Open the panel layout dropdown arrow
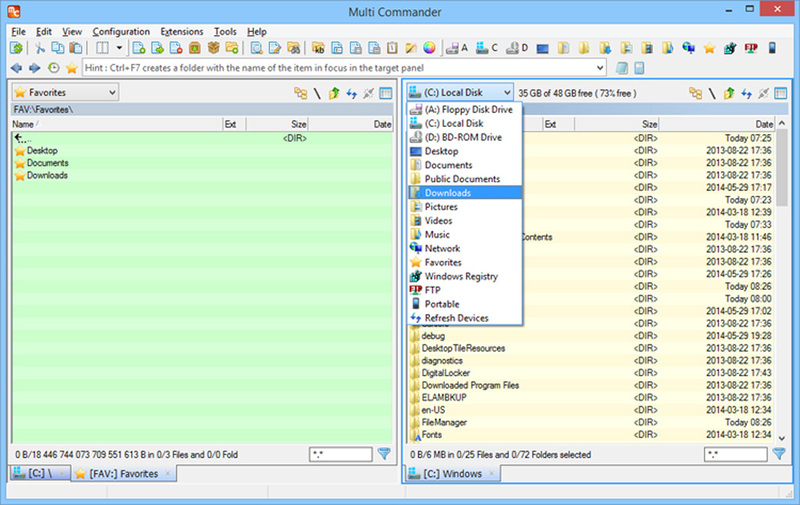The image size is (800, 505). click(x=119, y=48)
